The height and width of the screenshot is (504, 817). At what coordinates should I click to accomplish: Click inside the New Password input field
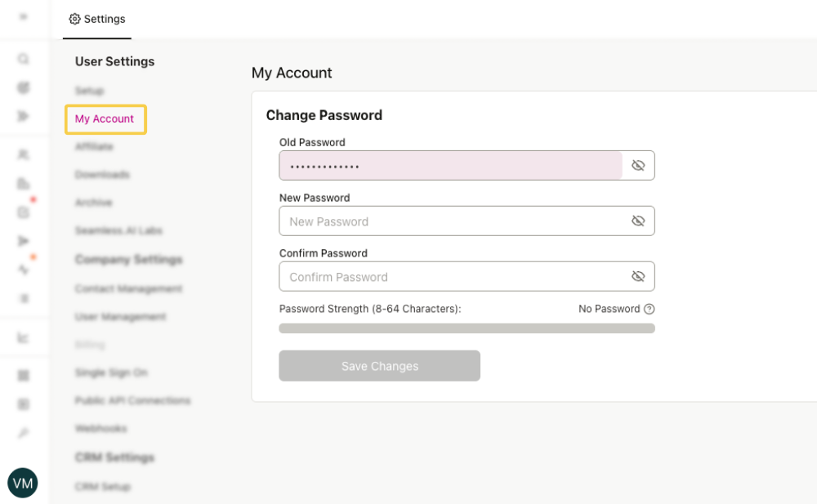pyautogui.click(x=449, y=221)
